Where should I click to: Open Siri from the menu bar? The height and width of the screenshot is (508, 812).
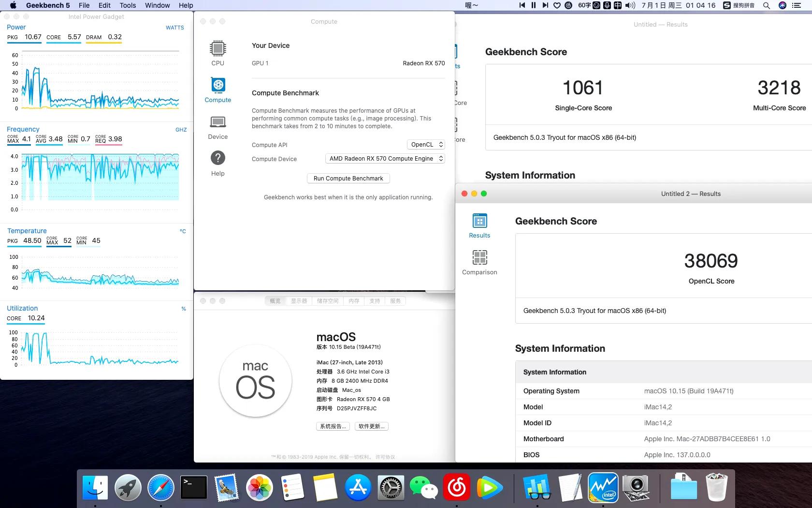click(x=783, y=5)
